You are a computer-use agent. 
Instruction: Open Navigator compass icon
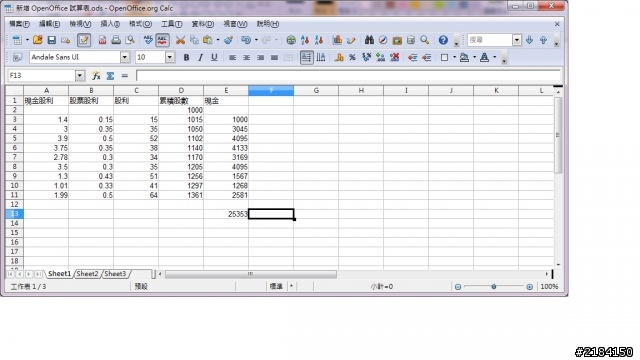pyautogui.click(x=383, y=40)
